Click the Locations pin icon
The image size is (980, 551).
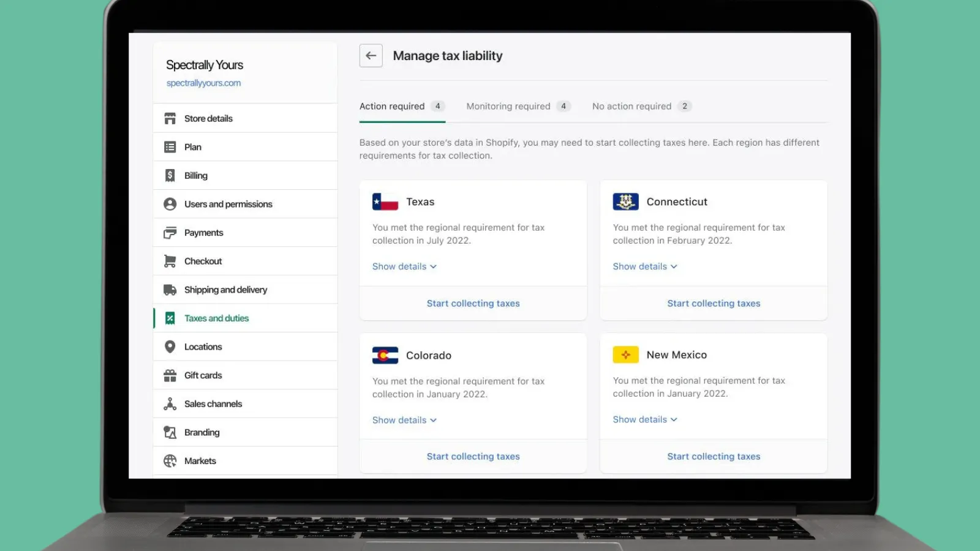170,347
